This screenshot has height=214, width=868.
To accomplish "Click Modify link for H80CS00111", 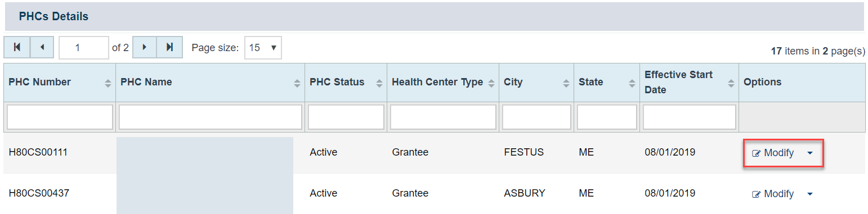I will click(x=773, y=153).
